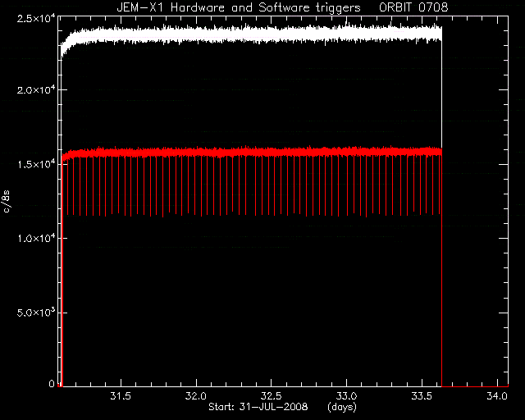
Task: Click the 0 origin label on y-axis
Action: [x=52, y=383]
